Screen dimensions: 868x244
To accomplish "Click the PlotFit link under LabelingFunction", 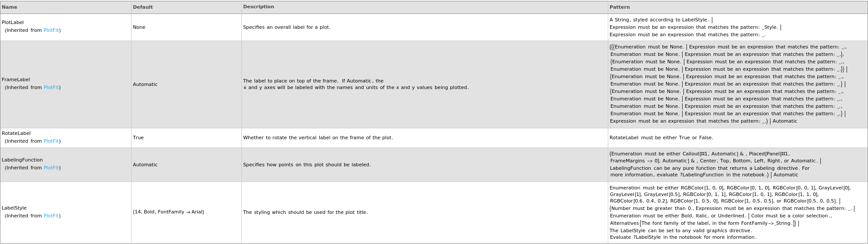I will 51,168.
